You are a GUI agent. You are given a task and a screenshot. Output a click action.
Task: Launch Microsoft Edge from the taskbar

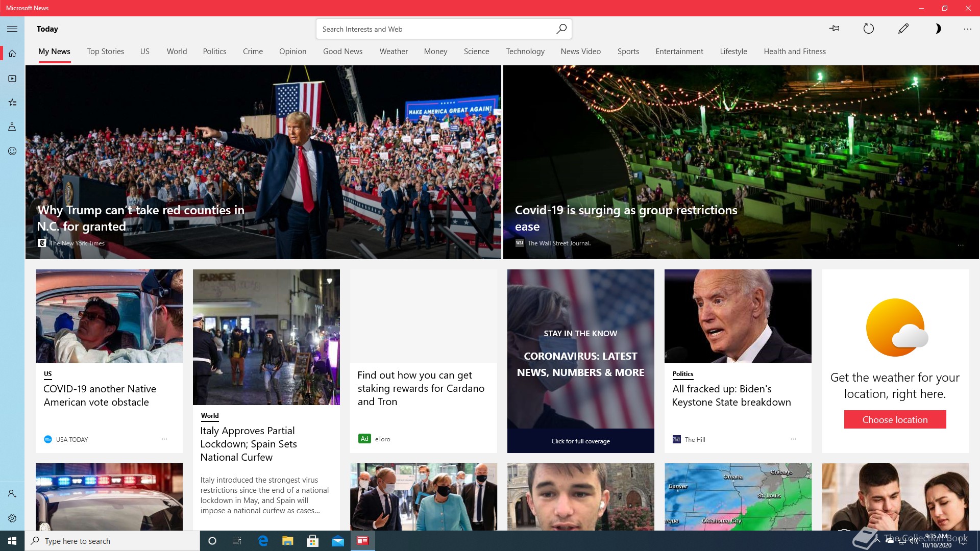coord(263,541)
